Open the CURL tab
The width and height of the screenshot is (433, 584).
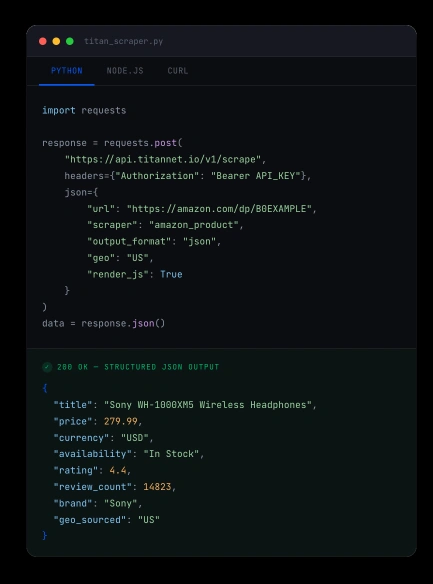pyautogui.click(x=178, y=71)
